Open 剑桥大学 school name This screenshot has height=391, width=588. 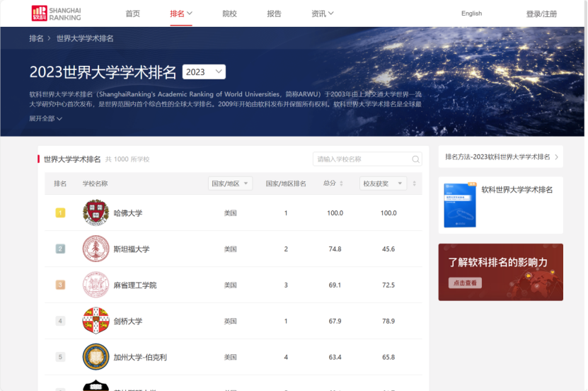click(x=128, y=321)
